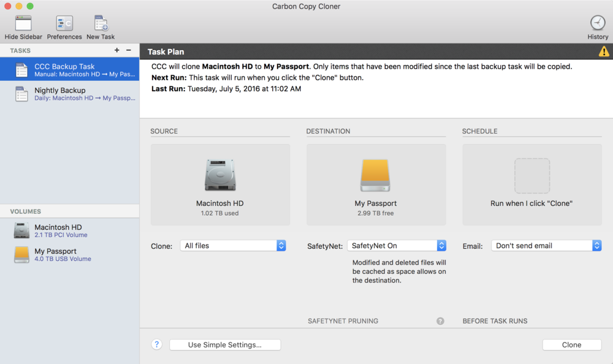
Task: Click the 'Next Run:' label text
Action: click(169, 77)
